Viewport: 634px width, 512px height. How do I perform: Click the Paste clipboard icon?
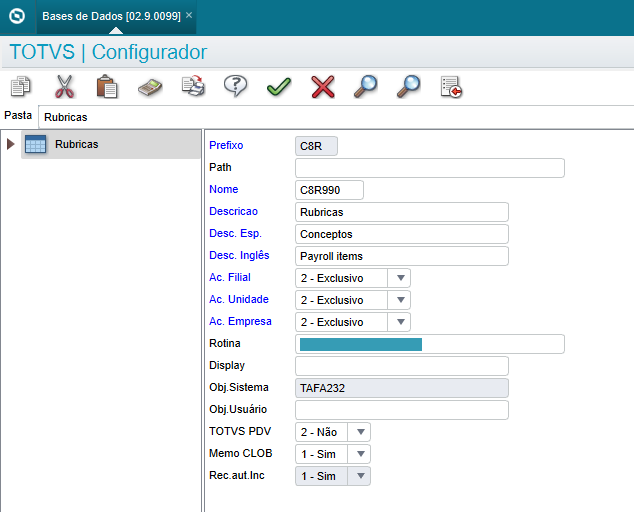(x=107, y=86)
